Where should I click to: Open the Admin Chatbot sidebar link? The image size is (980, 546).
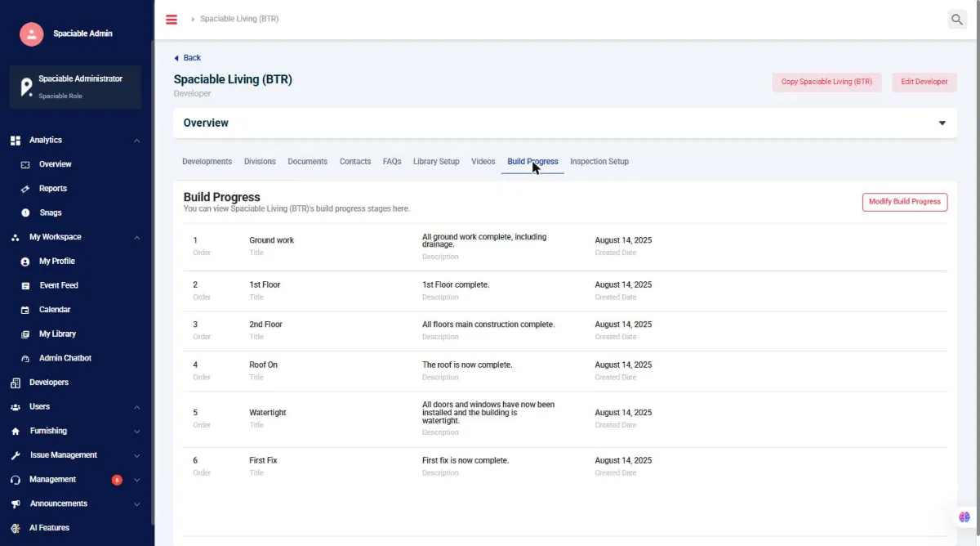(x=65, y=358)
